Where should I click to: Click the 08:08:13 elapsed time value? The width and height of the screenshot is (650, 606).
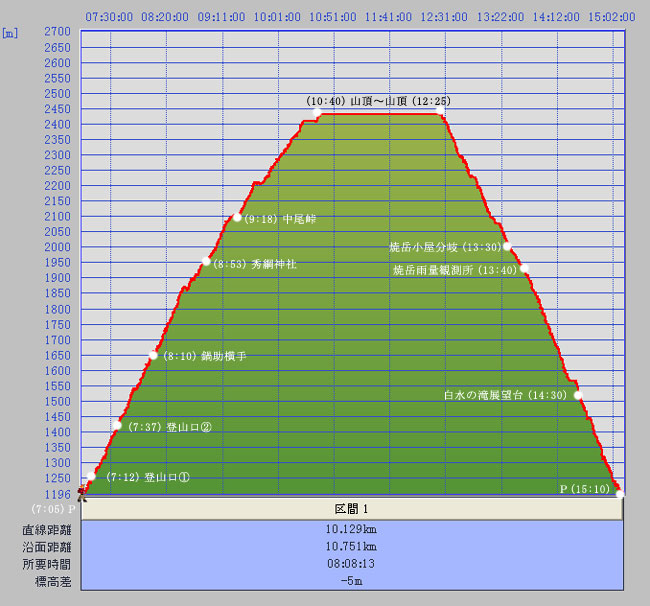point(351,563)
